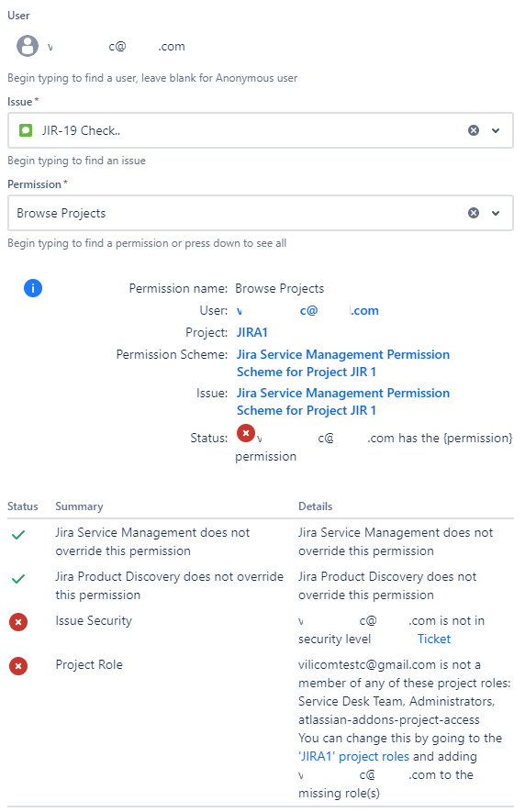Click the blue info icon

point(33,288)
